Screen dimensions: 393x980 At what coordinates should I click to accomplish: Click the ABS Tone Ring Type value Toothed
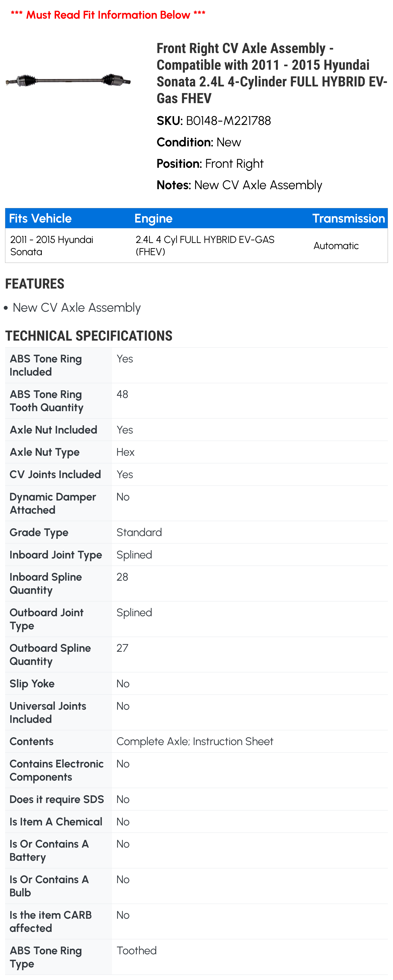pos(137,950)
